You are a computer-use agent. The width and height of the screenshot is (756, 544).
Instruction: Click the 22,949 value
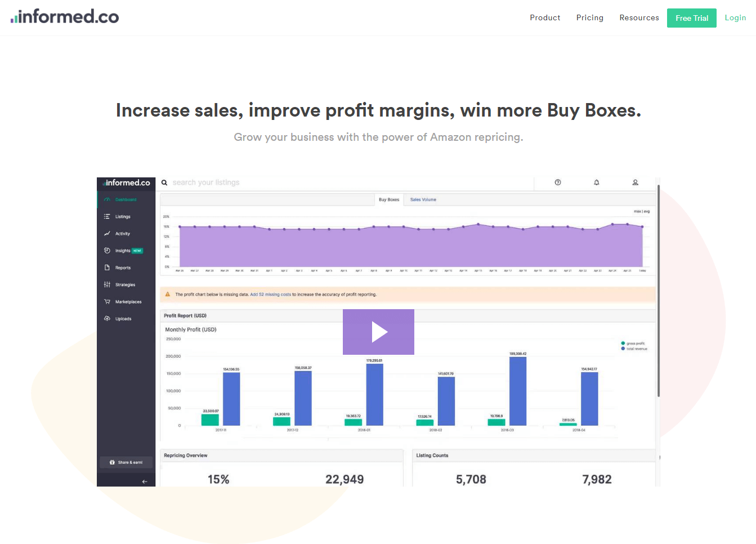coord(345,479)
